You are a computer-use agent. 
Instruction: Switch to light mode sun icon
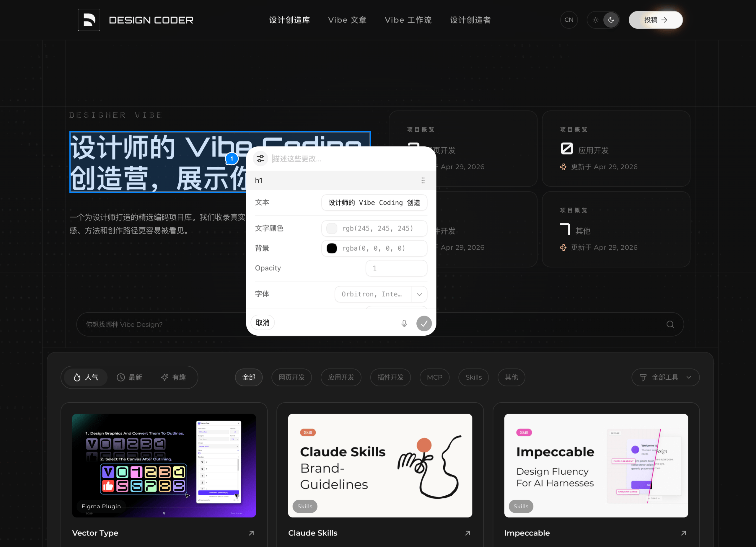click(x=595, y=20)
